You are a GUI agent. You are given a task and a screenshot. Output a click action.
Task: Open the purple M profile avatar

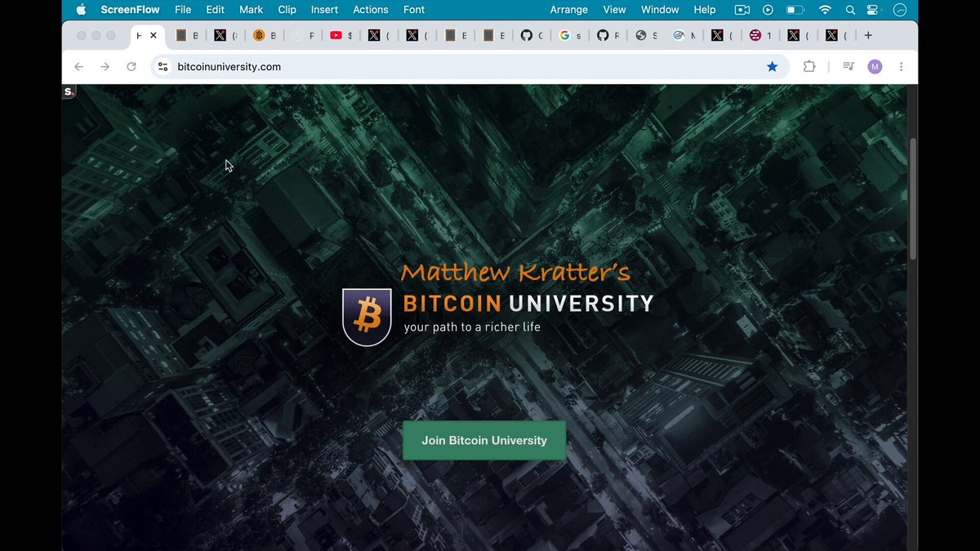pos(875,67)
